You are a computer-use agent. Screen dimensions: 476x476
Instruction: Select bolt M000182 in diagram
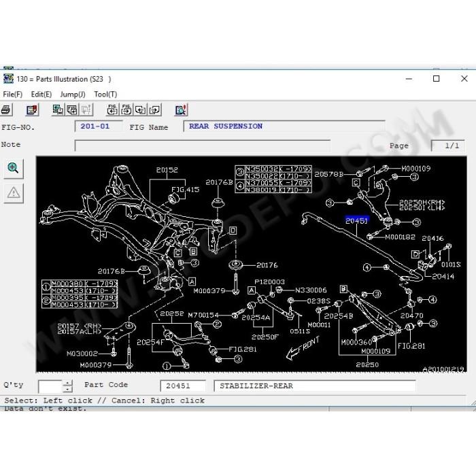400,237
